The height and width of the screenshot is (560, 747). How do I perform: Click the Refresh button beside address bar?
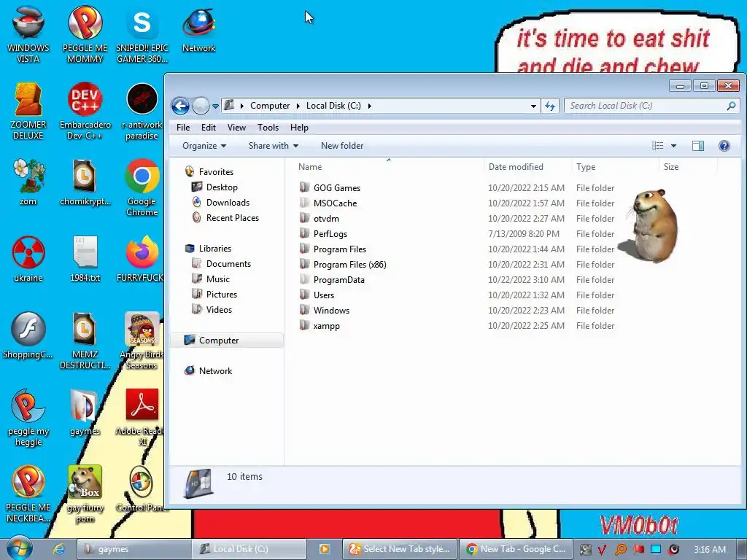click(550, 106)
